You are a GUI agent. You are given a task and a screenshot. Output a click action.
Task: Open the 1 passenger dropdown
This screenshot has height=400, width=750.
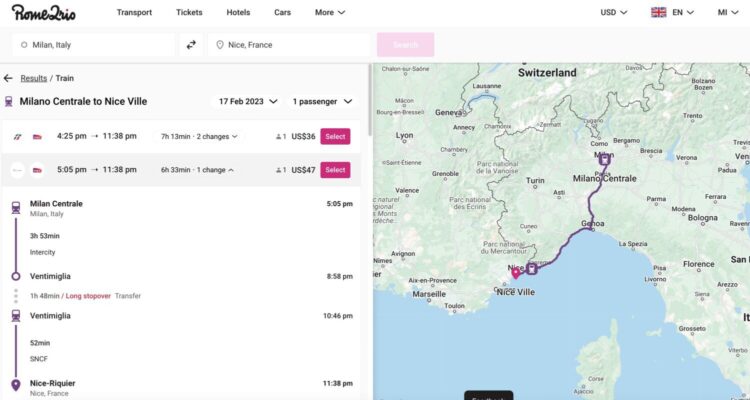(x=322, y=101)
